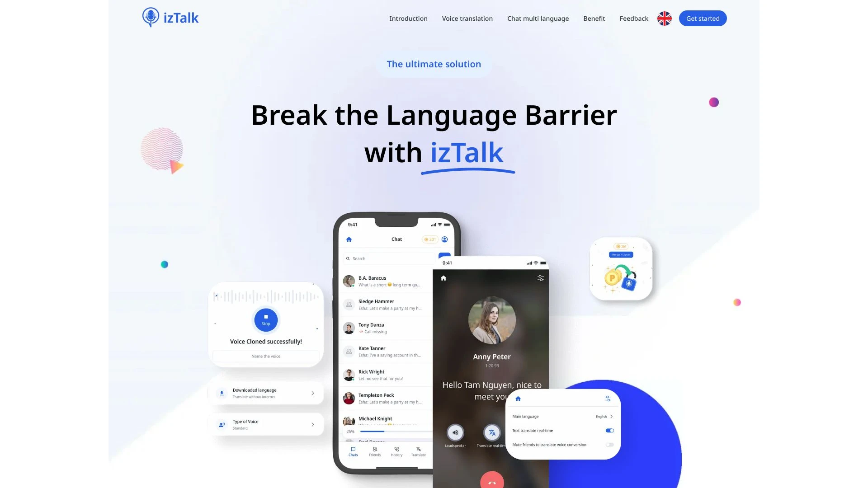868x488 pixels.
Task: Click the Voice translation navigation menu item
Action: 467,18
